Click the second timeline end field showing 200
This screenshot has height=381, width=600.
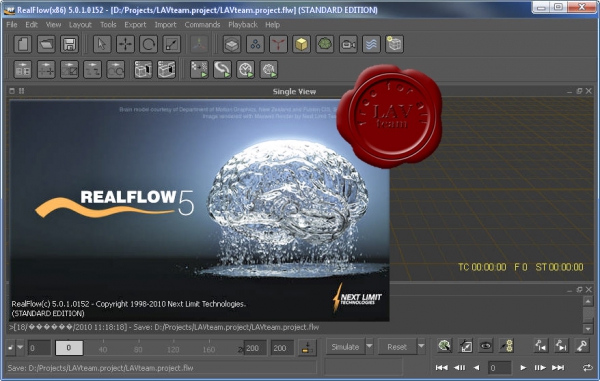pos(282,348)
